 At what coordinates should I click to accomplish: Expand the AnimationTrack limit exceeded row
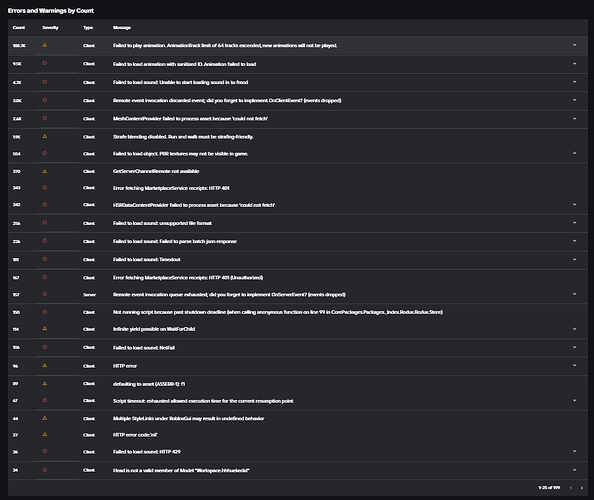coord(574,45)
